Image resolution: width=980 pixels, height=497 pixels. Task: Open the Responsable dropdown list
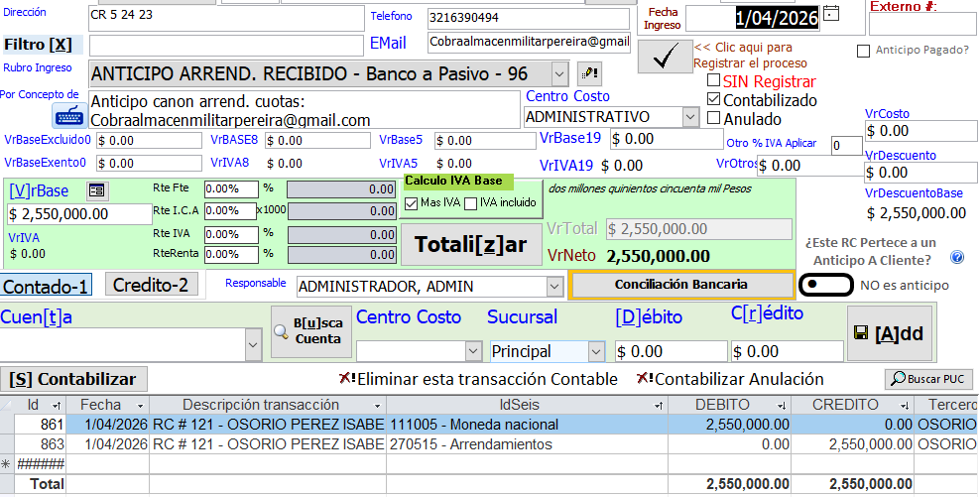(x=554, y=287)
